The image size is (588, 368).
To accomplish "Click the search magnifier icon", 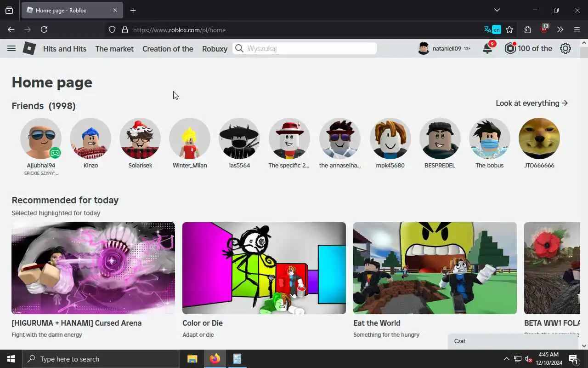I will point(239,48).
